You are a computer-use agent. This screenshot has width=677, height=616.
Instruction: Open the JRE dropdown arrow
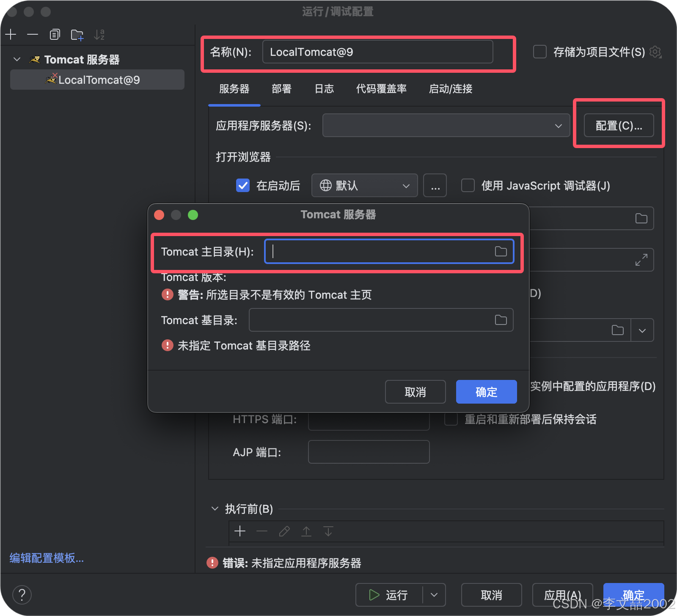(642, 330)
